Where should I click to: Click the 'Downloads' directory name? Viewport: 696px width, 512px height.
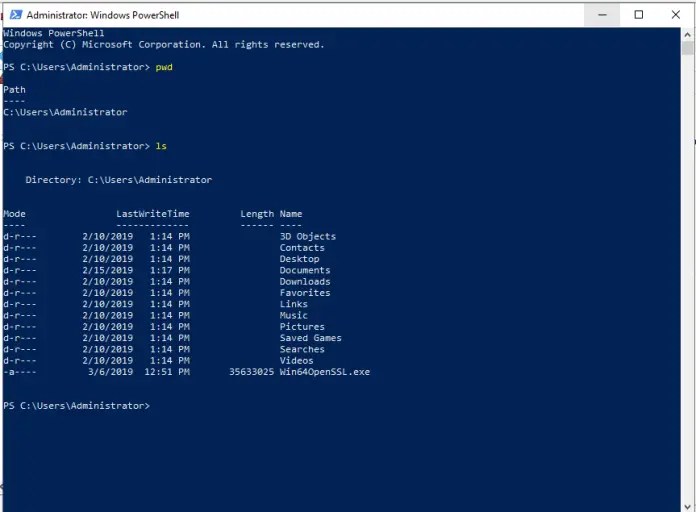tap(305, 282)
